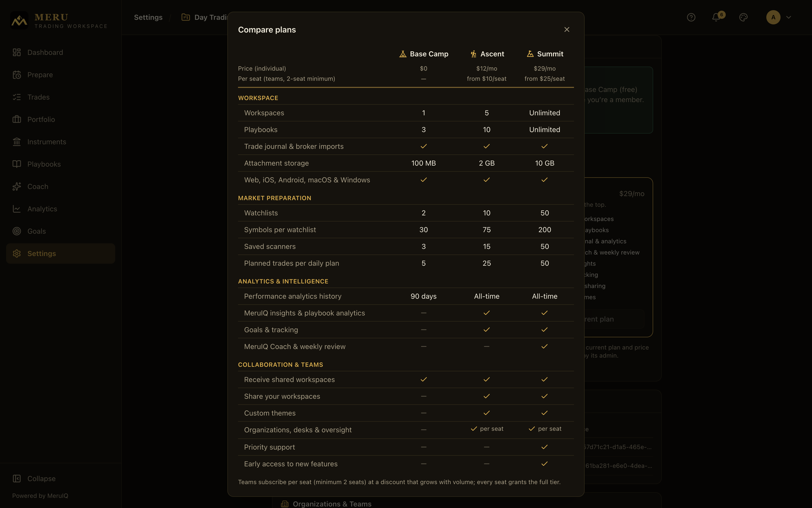
Task: Click the Collapse label
Action: (42, 479)
